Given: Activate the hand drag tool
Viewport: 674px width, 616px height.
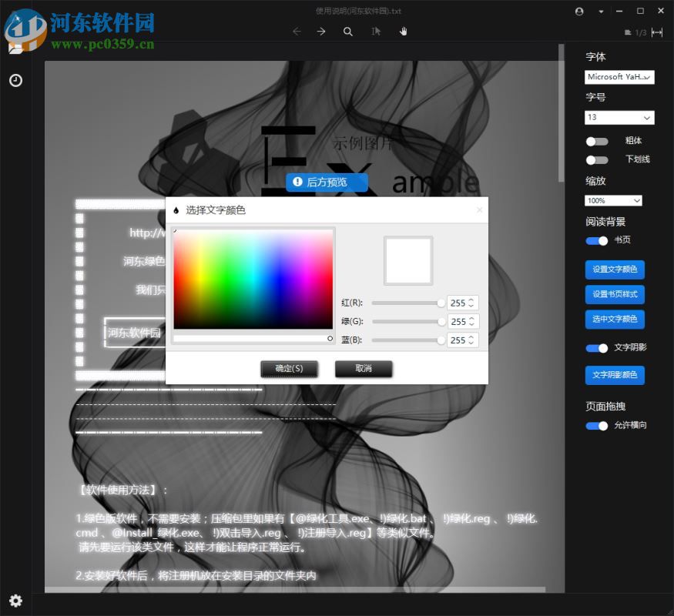Looking at the screenshot, I should [x=403, y=32].
